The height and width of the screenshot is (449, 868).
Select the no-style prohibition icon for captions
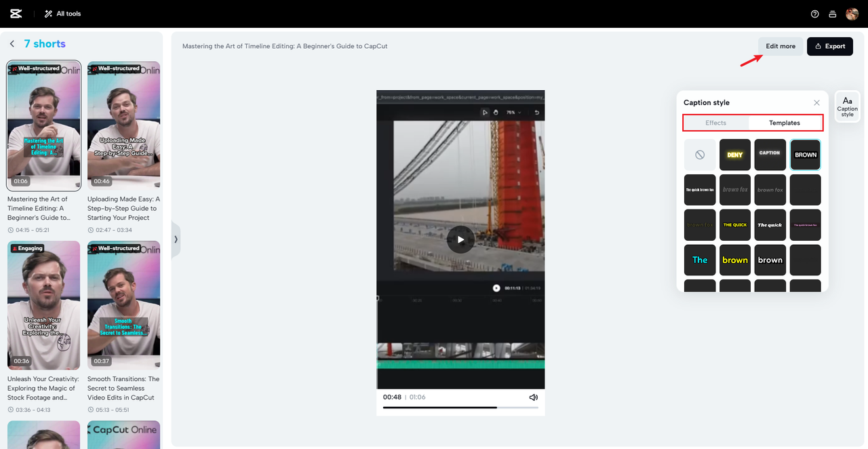(699, 154)
